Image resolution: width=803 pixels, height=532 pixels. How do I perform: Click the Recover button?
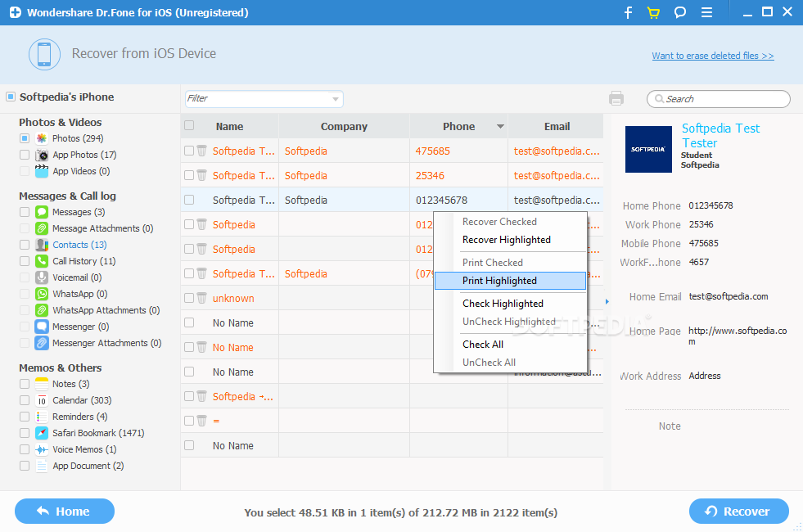738,511
